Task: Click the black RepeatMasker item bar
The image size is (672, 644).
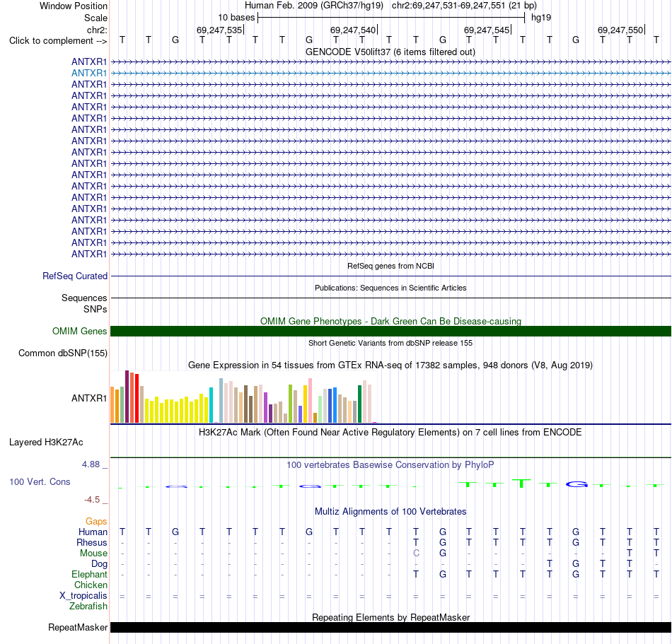Action: pos(391,627)
